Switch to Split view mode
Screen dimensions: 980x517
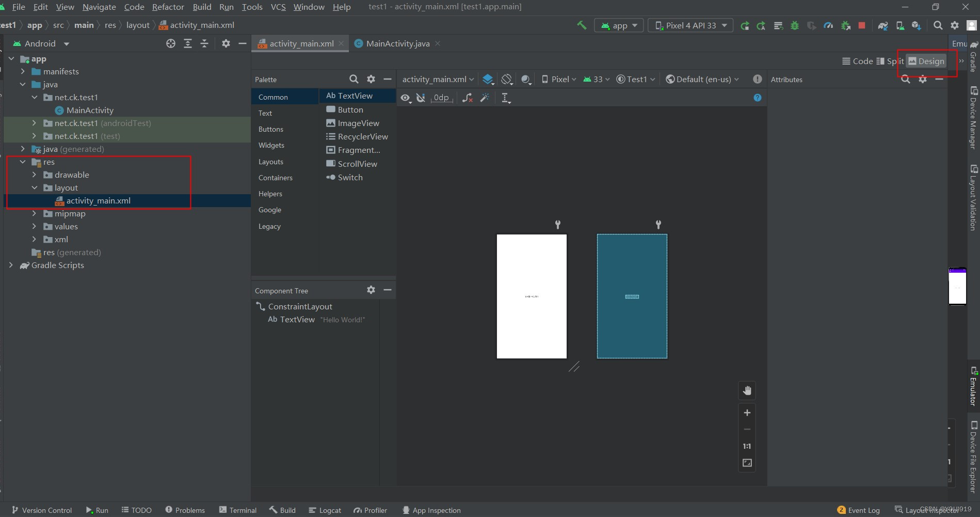(890, 61)
